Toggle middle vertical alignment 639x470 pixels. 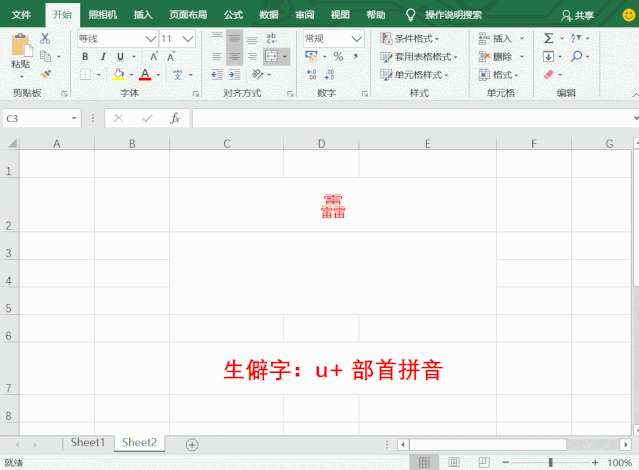click(x=234, y=38)
